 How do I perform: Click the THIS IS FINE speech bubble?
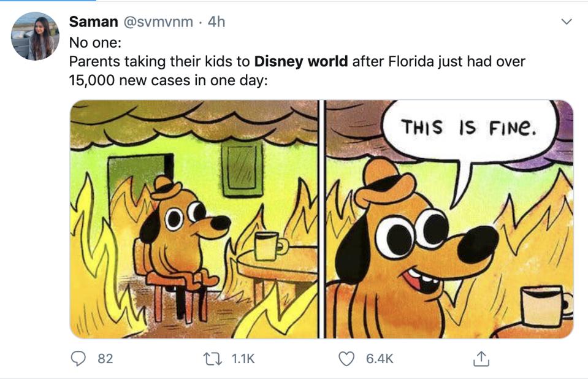click(x=470, y=128)
